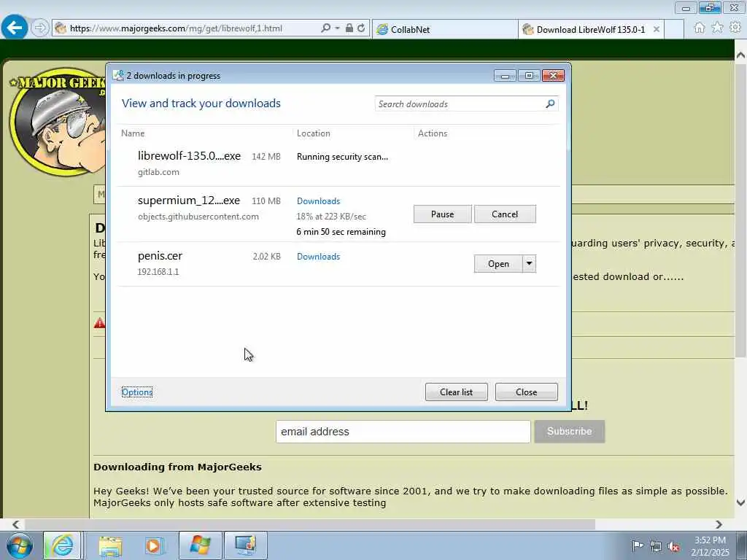The height and width of the screenshot is (560, 747).
Task: Switch to the CollabNet tab
Action: [444, 29]
